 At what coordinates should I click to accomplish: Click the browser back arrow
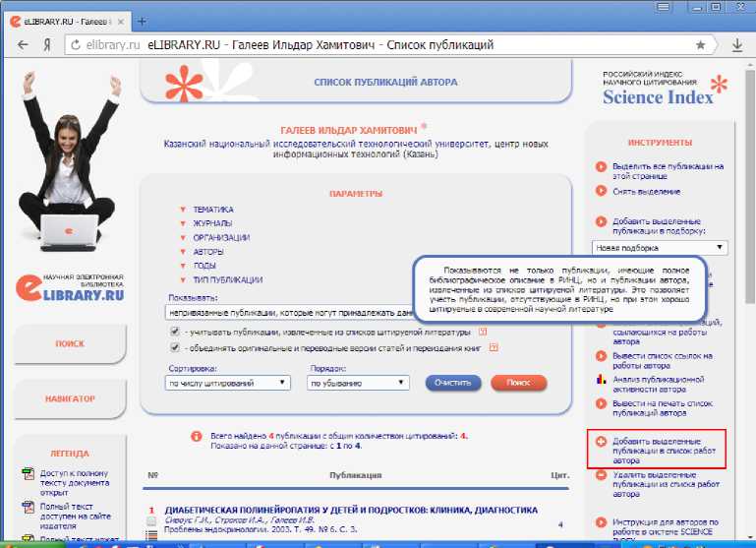(x=23, y=45)
